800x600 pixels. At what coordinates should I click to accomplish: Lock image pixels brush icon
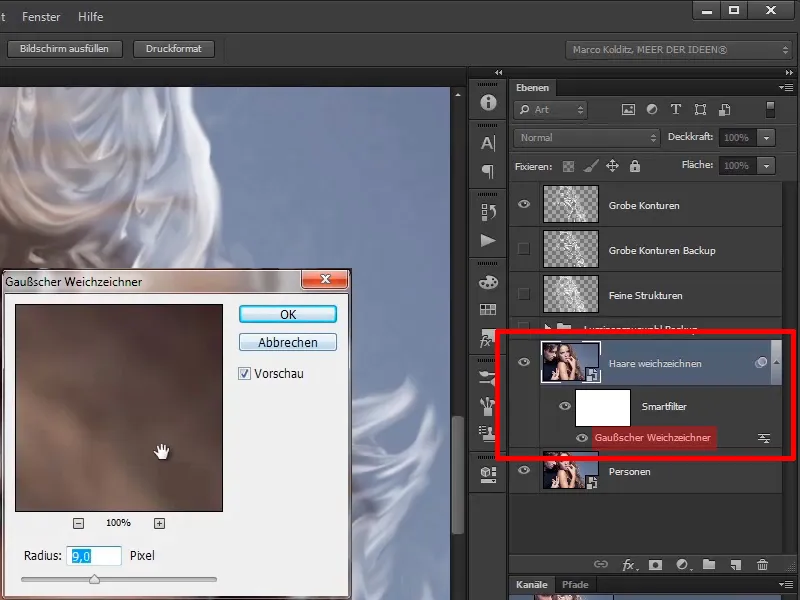coord(590,166)
